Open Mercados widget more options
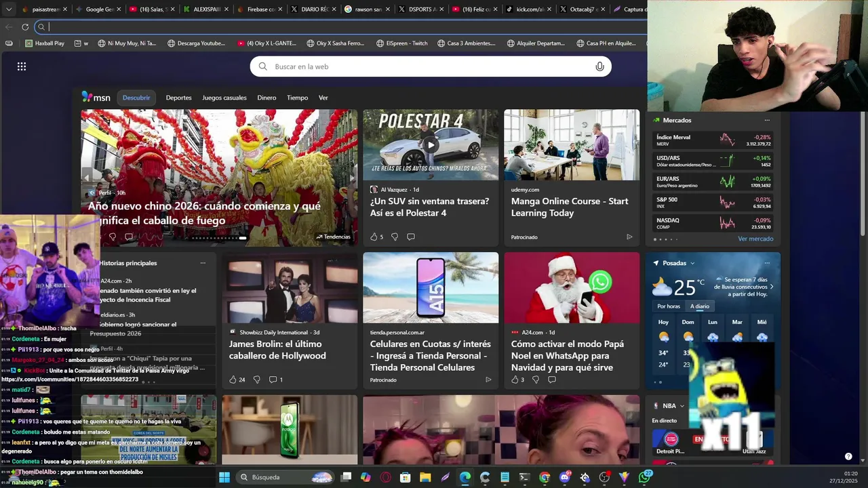Viewport: 868px width, 488px height. 767,120
